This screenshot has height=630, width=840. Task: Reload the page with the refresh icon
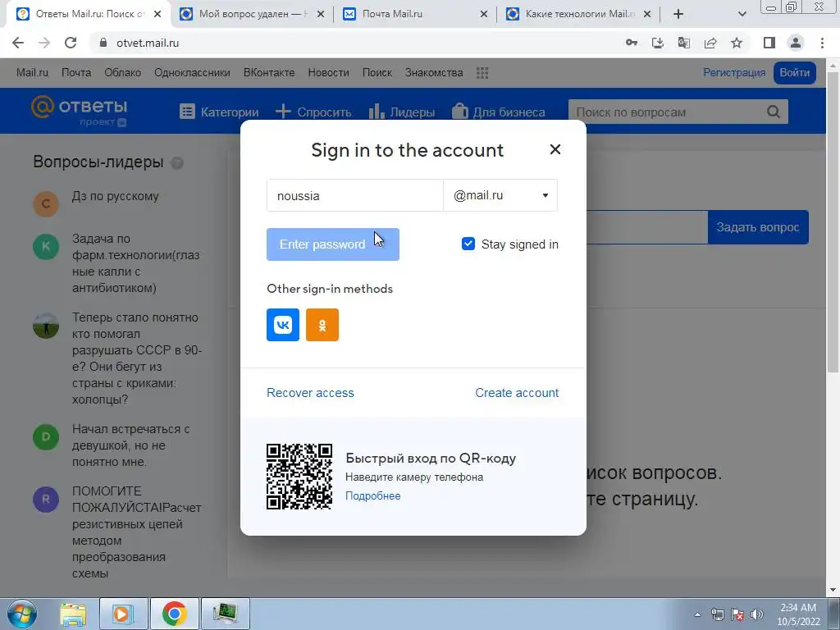pos(71,43)
